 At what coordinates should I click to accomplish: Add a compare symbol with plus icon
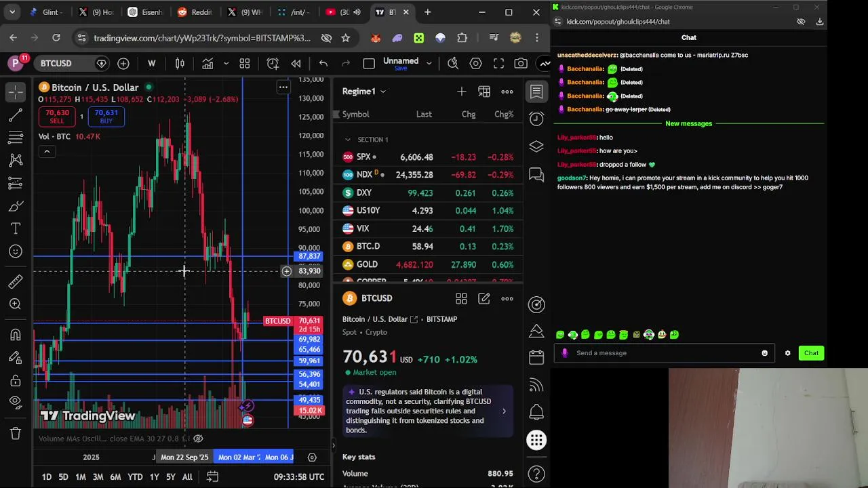(123, 63)
